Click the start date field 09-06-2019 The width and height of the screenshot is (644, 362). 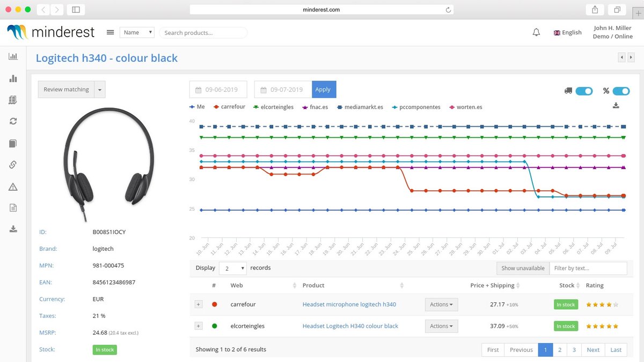pyautogui.click(x=218, y=90)
